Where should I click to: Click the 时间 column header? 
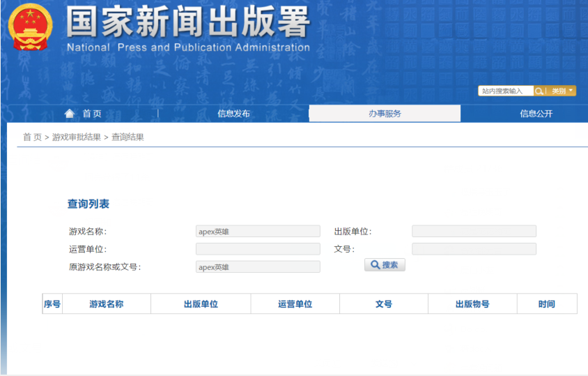click(547, 304)
